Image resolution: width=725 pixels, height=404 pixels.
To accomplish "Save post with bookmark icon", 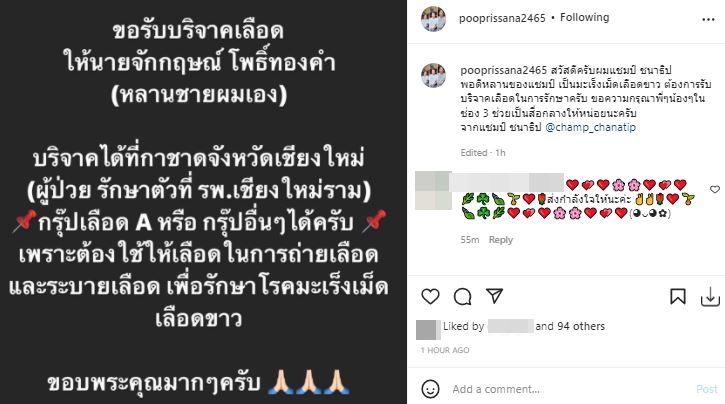I will click(678, 296).
